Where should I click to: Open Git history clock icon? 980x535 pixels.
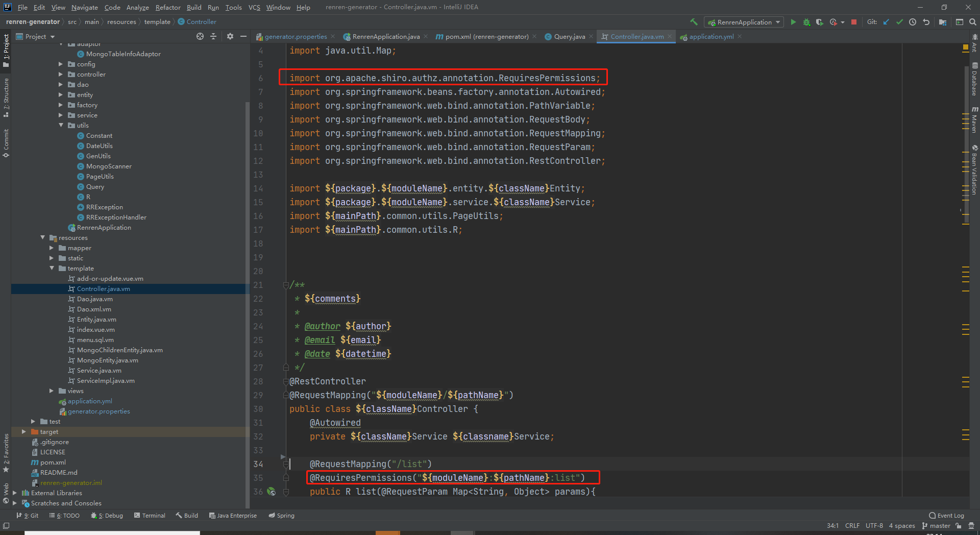point(913,22)
